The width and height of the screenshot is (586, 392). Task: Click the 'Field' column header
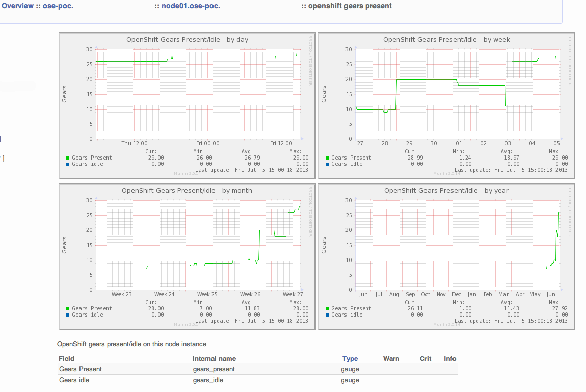pos(67,359)
